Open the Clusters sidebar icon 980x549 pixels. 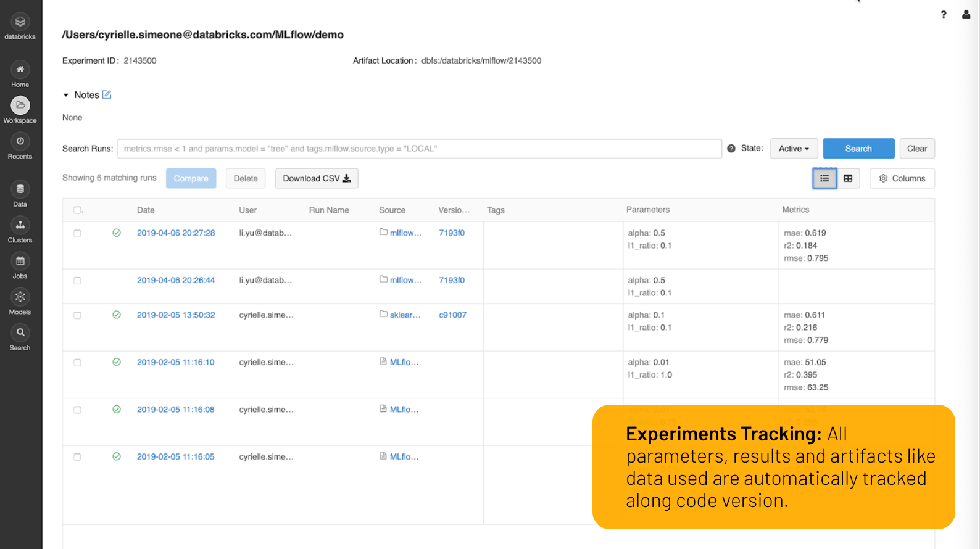20,226
